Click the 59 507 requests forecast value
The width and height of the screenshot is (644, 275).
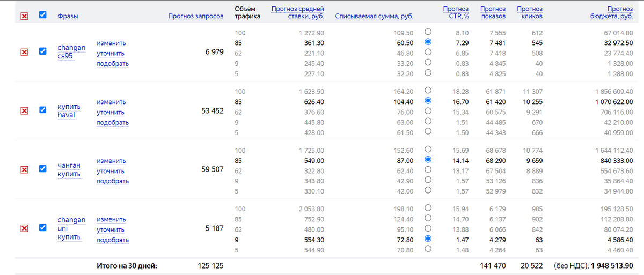(x=212, y=170)
